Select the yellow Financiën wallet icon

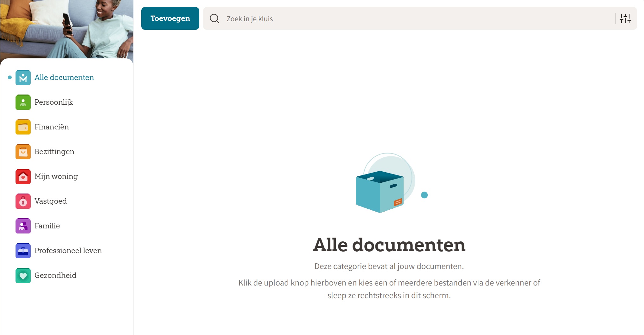[x=23, y=127]
